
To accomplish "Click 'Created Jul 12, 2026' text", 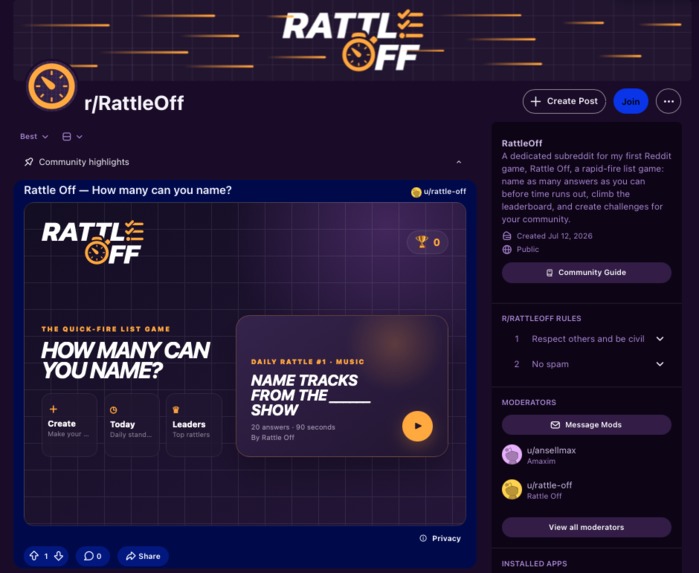I will tap(554, 236).
